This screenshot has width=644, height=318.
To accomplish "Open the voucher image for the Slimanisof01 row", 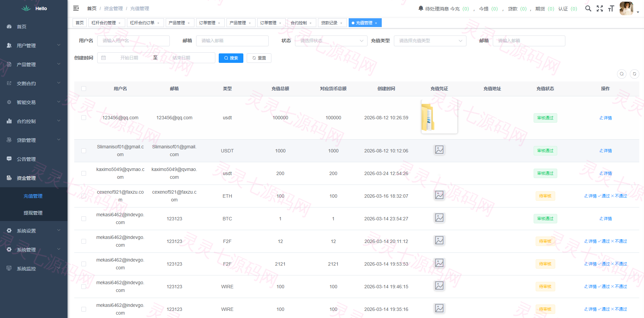I will tap(439, 150).
